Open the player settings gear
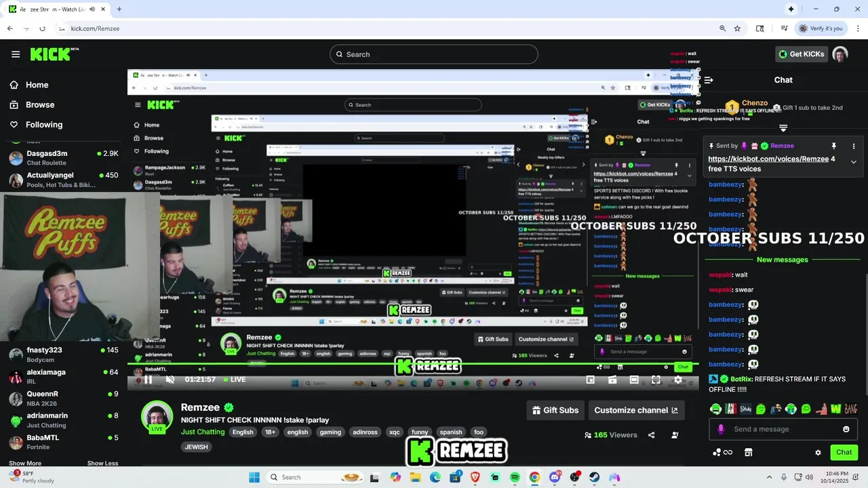The width and height of the screenshot is (868, 488). coord(677,380)
